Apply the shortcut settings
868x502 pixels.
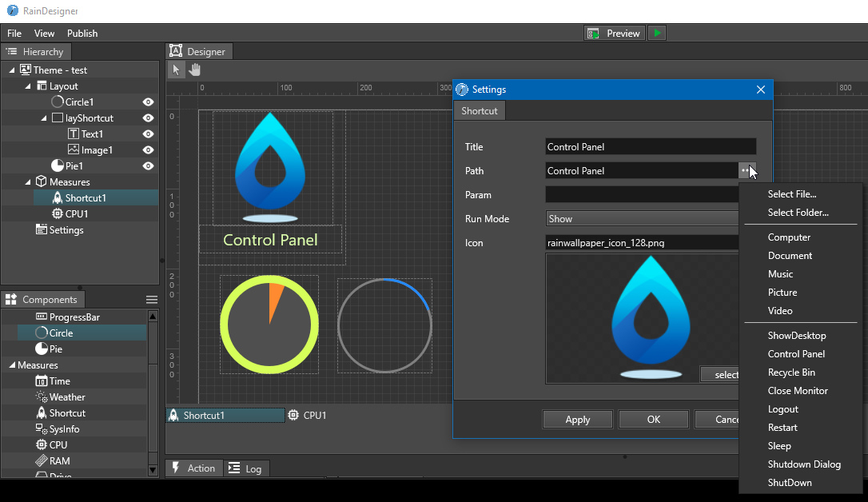point(577,419)
